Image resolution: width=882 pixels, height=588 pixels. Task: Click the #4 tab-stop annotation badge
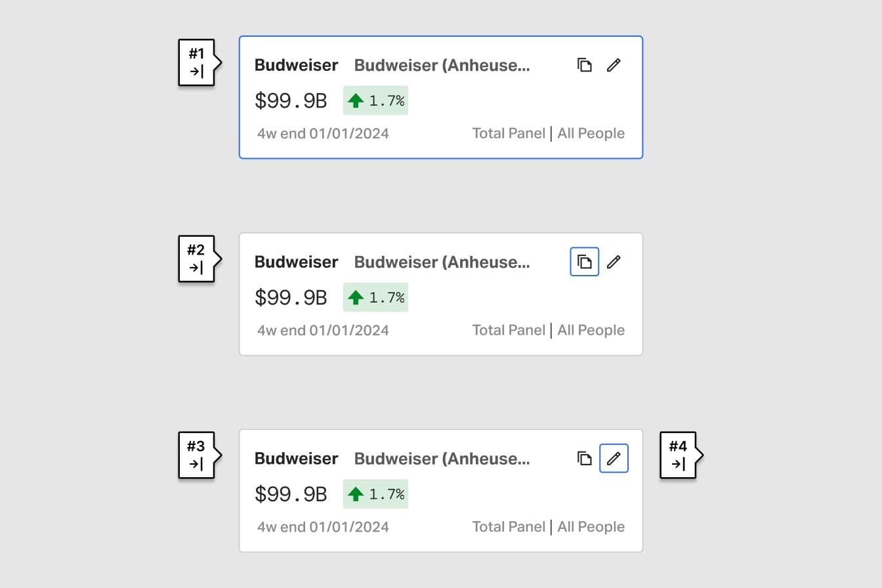tap(678, 455)
